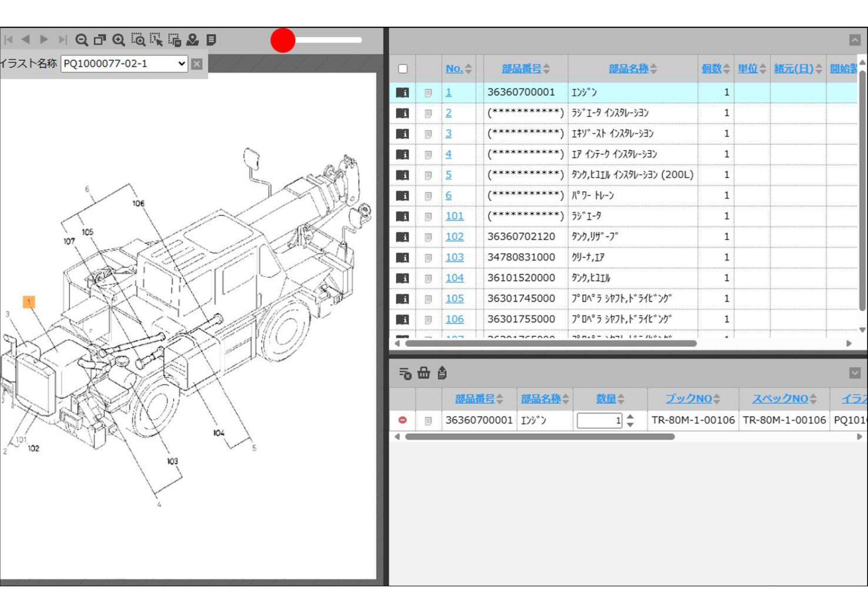The image size is (868, 613).
Task: Click the zoom in magnifier icon
Action: click(x=119, y=40)
